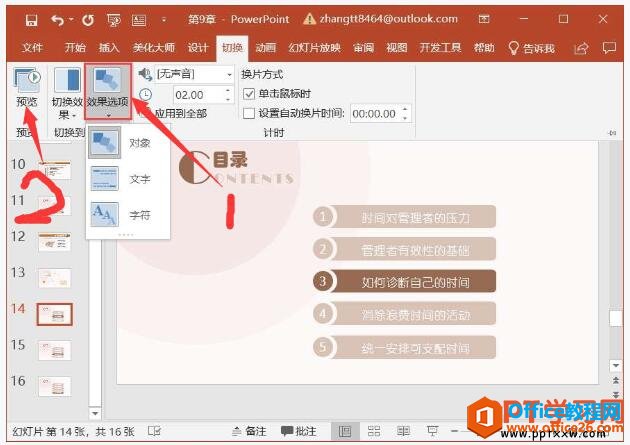Screen dimensions: 630x445
Task: Open the 幻灯片放映 tab
Action: point(315,48)
